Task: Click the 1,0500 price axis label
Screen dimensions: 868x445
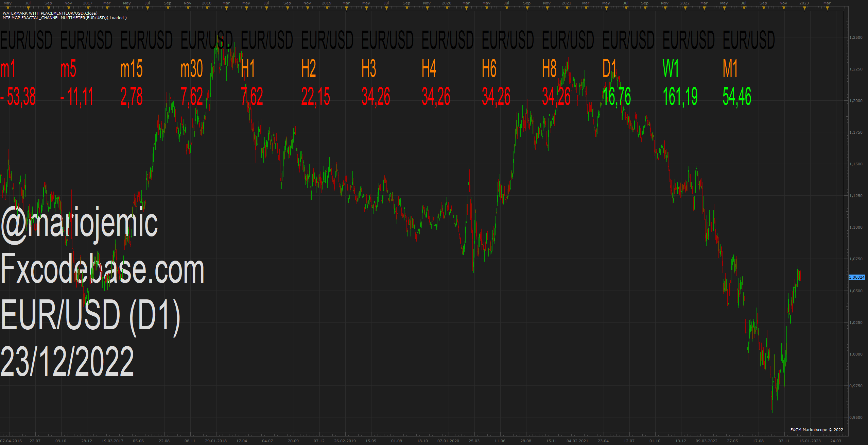Action: click(856, 291)
